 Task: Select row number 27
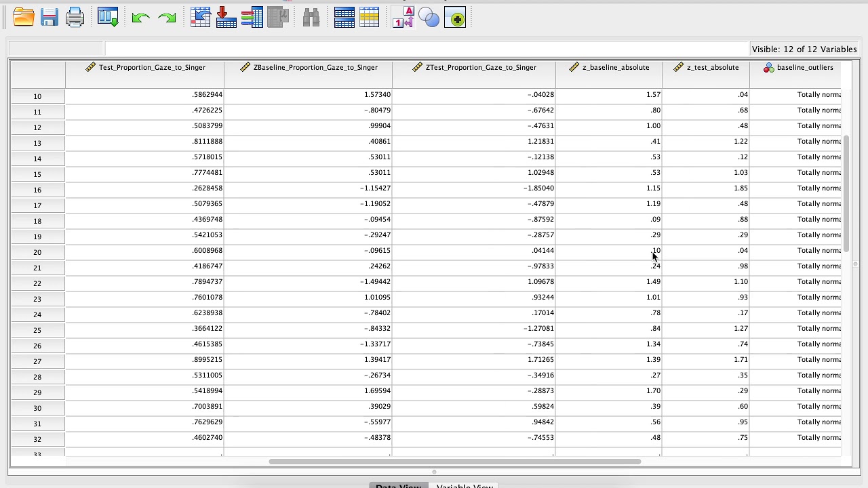click(x=37, y=361)
